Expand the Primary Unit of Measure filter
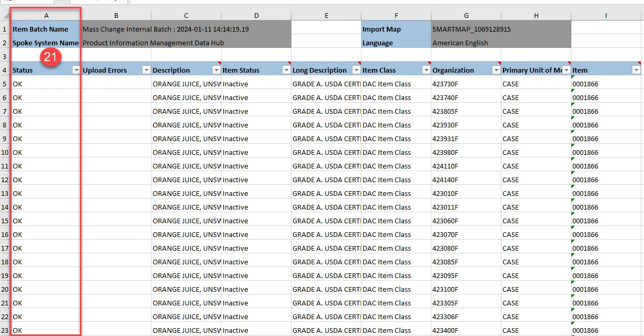Viewport: 644px width, 336px height. coord(566,70)
